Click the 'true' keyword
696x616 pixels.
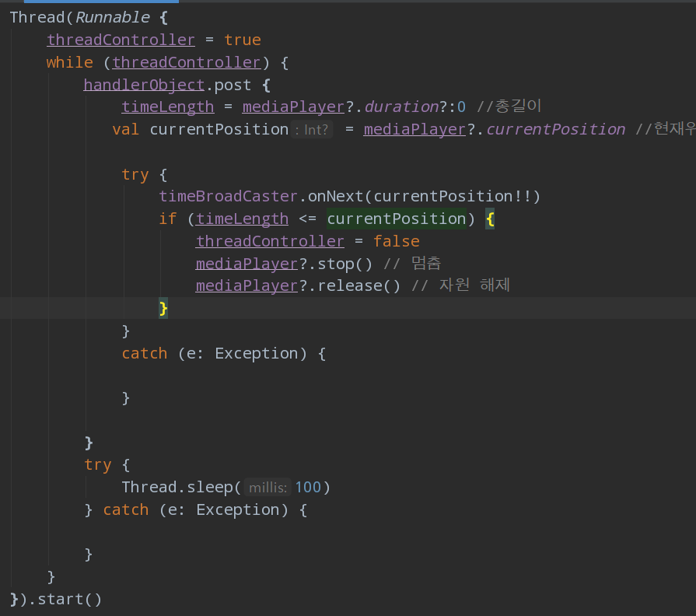243,40
